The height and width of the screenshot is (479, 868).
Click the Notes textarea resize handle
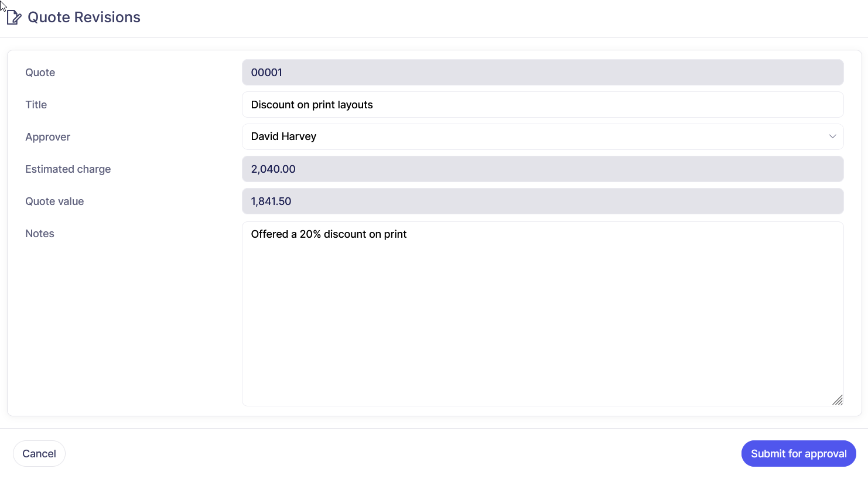click(x=838, y=400)
